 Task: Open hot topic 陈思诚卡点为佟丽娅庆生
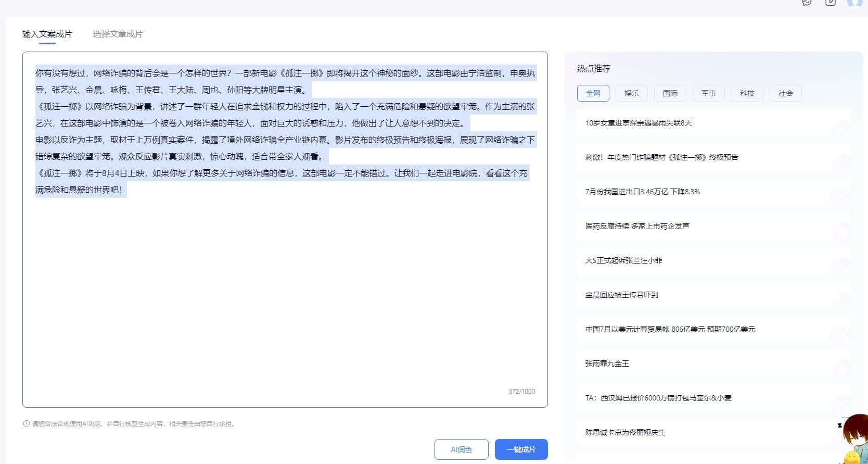(x=714, y=432)
